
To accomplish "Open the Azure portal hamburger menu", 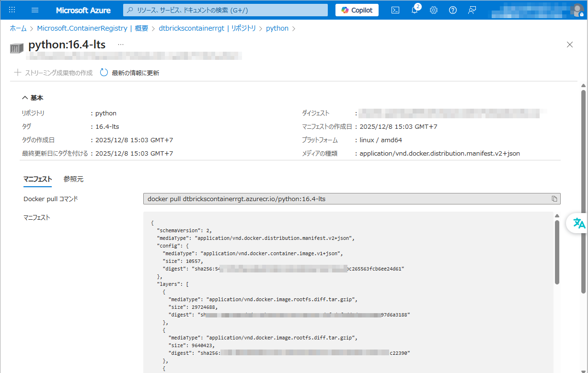I will 35,10.
